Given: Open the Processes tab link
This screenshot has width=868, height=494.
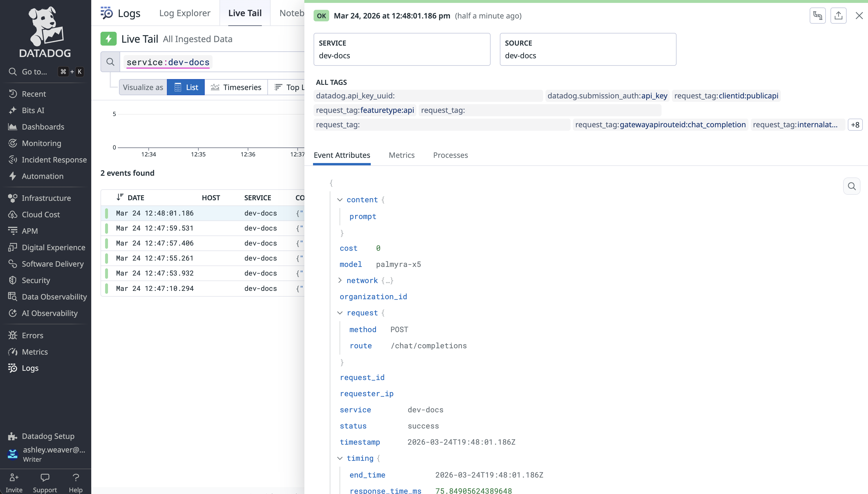Looking at the screenshot, I should pos(450,155).
